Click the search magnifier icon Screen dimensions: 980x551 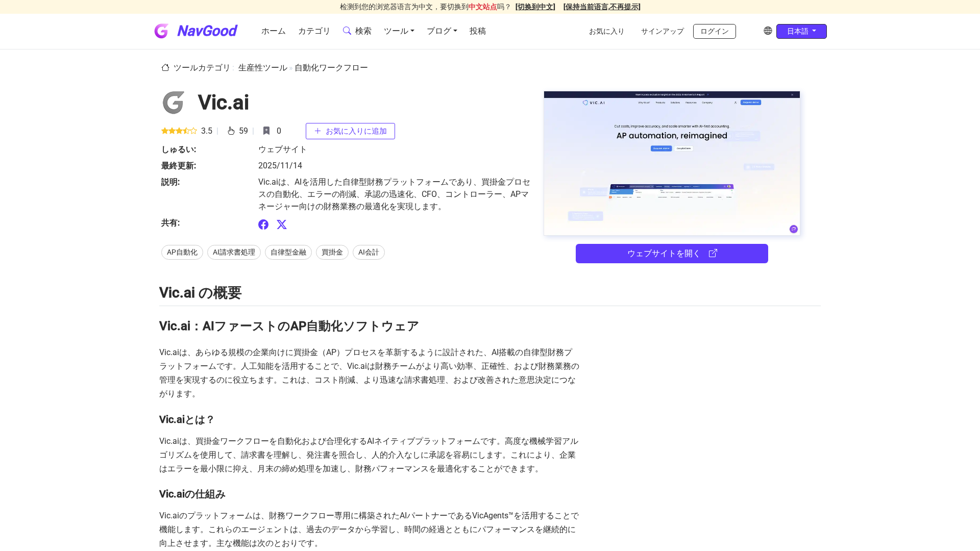pyautogui.click(x=347, y=31)
